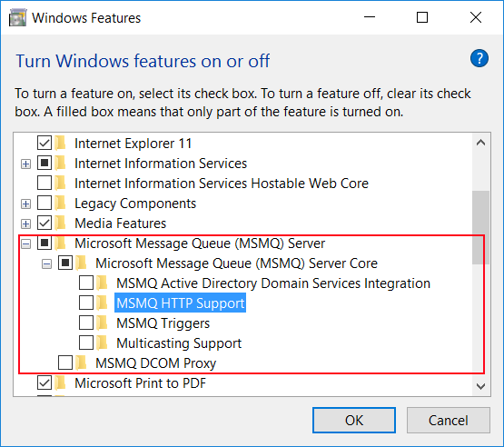Confirm changes with the OK button
Image resolution: width=504 pixels, height=447 pixels.
point(354,420)
